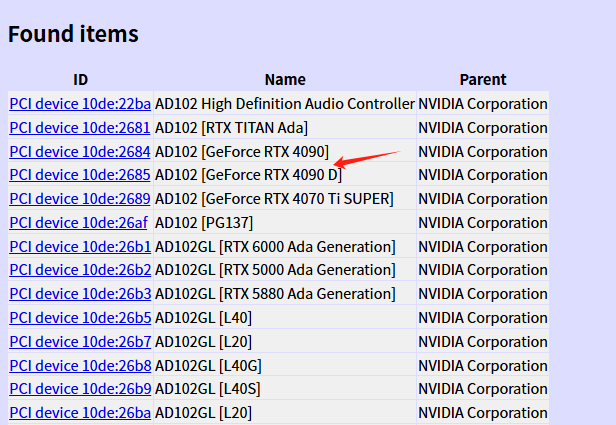The image size is (616, 425).
Task: Select 'AD102GL [RTX 6000 Ada Generation]' cell
Action: tap(285, 246)
